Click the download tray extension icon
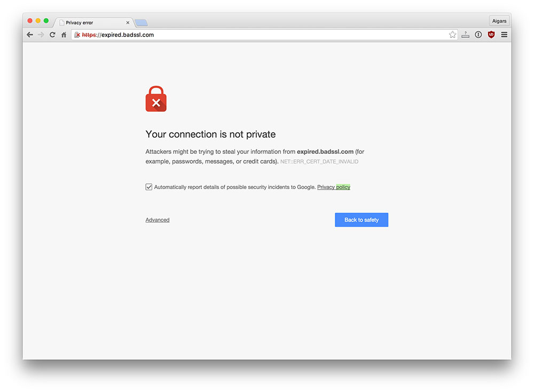This screenshot has height=392, width=534. coord(465,34)
